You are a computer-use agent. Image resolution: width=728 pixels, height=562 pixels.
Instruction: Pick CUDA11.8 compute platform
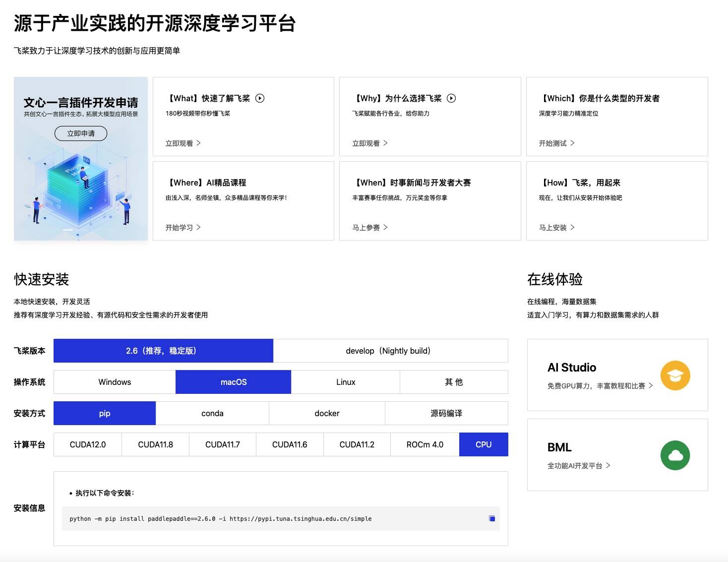click(x=155, y=444)
